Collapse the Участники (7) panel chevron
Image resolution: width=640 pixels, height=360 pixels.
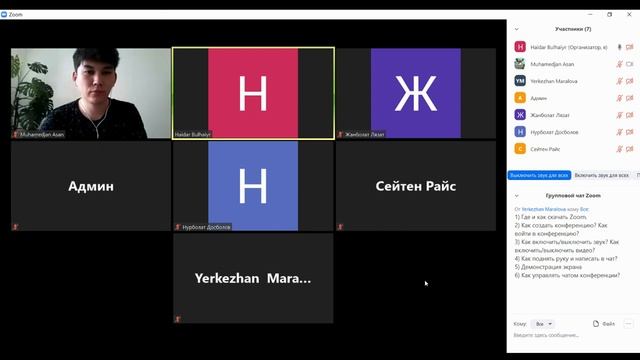pos(517,29)
